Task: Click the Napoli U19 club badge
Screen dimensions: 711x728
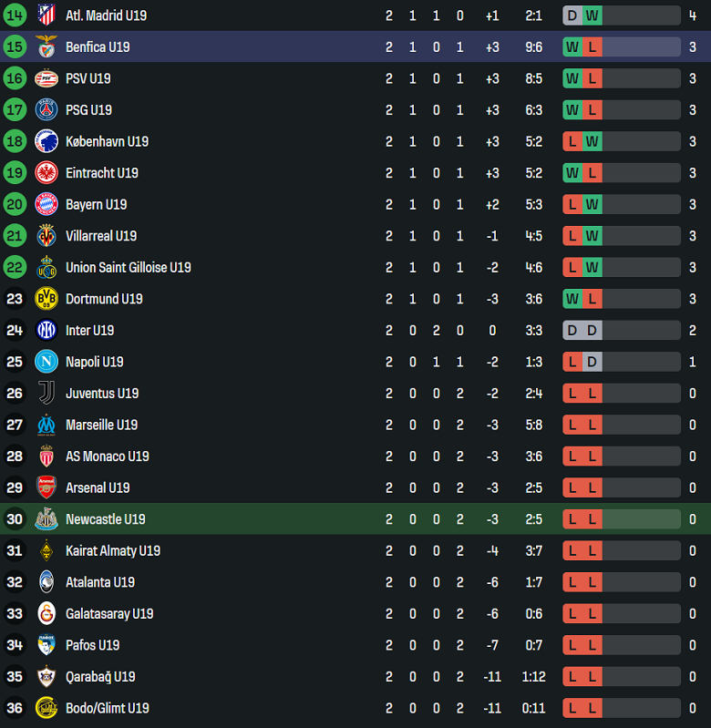Action: [x=46, y=362]
